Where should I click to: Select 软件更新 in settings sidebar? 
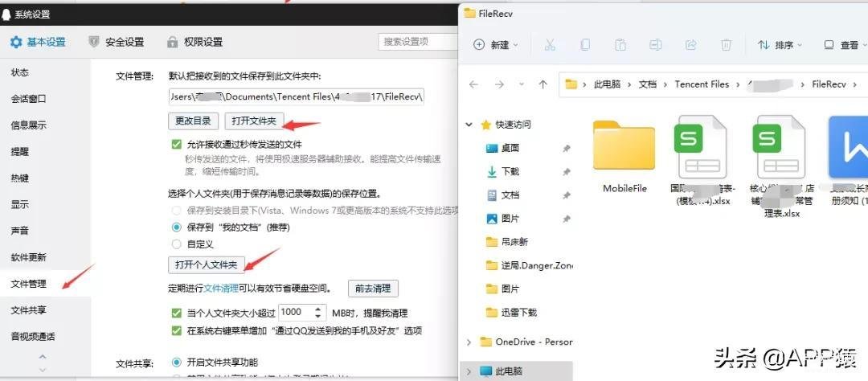click(x=28, y=257)
